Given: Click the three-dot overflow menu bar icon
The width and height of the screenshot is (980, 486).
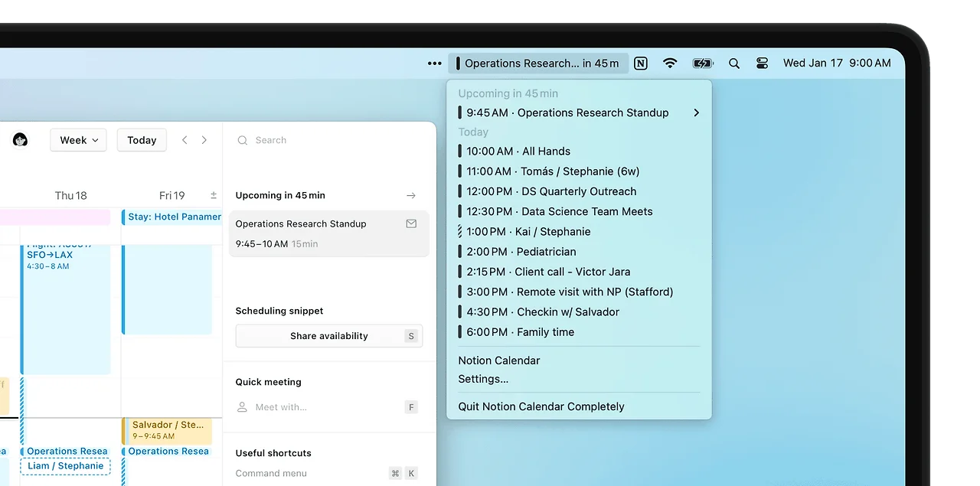Looking at the screenshot, I should pos(435,64).
